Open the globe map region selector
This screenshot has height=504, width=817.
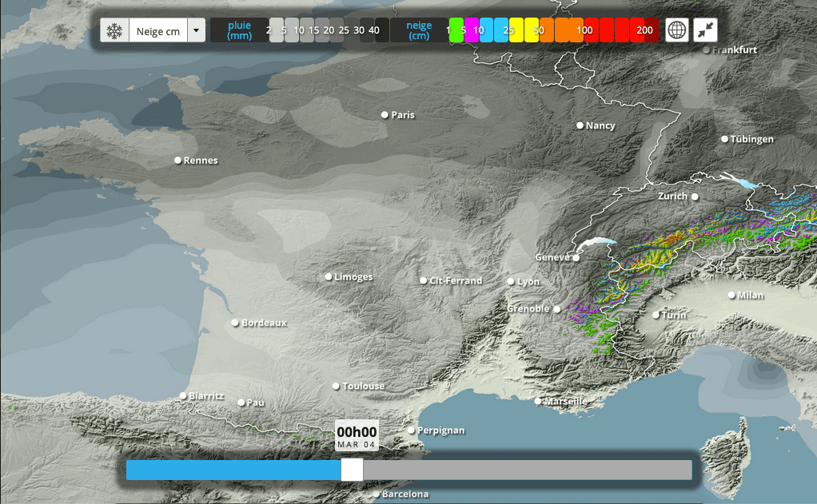coord(677,30)
